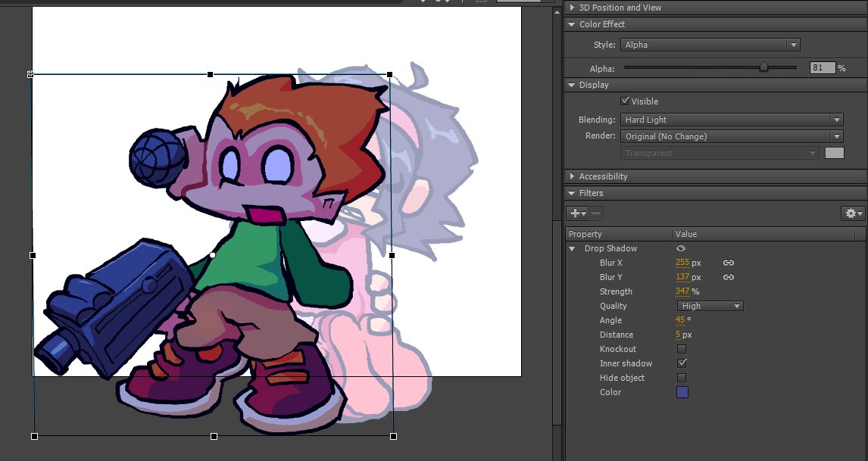Toggle the Blur X link constraint icon
This screenshot has width=868, height=461.
click(729, 263)
